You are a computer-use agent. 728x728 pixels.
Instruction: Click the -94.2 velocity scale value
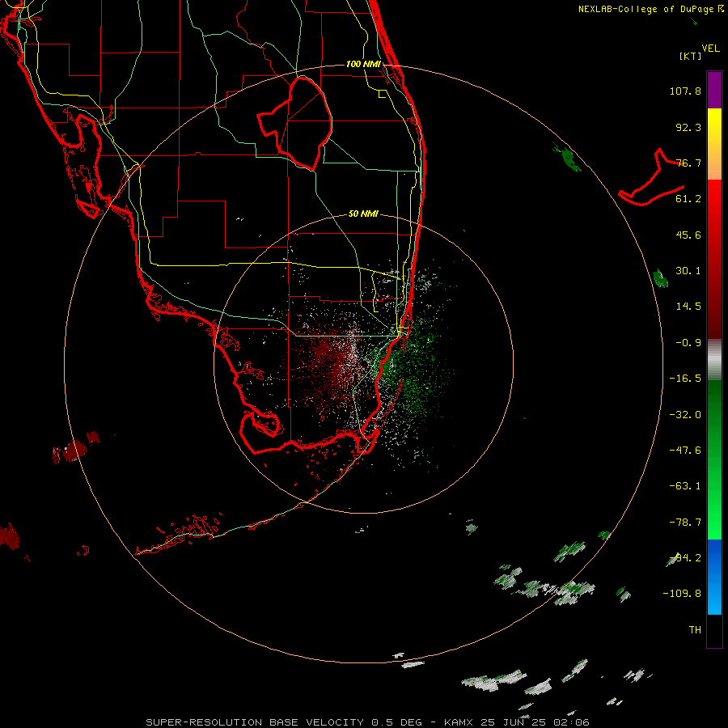(685, 558)
